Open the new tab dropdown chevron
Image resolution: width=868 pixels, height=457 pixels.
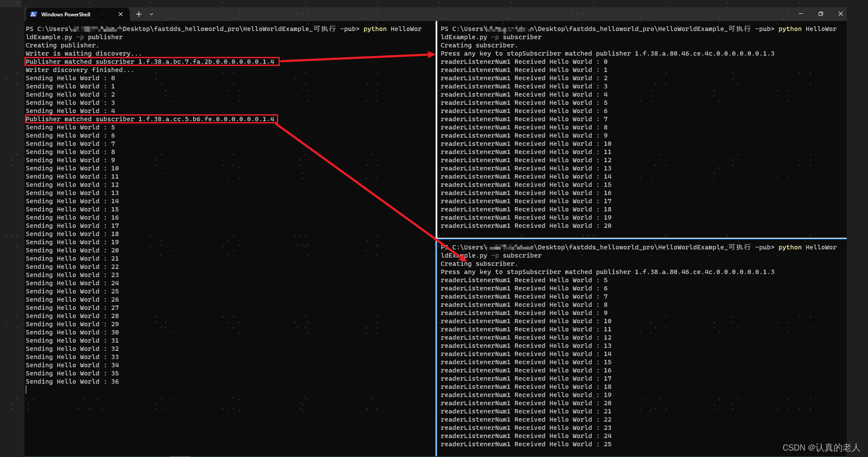pyautogui.click(x=151, y=14)
